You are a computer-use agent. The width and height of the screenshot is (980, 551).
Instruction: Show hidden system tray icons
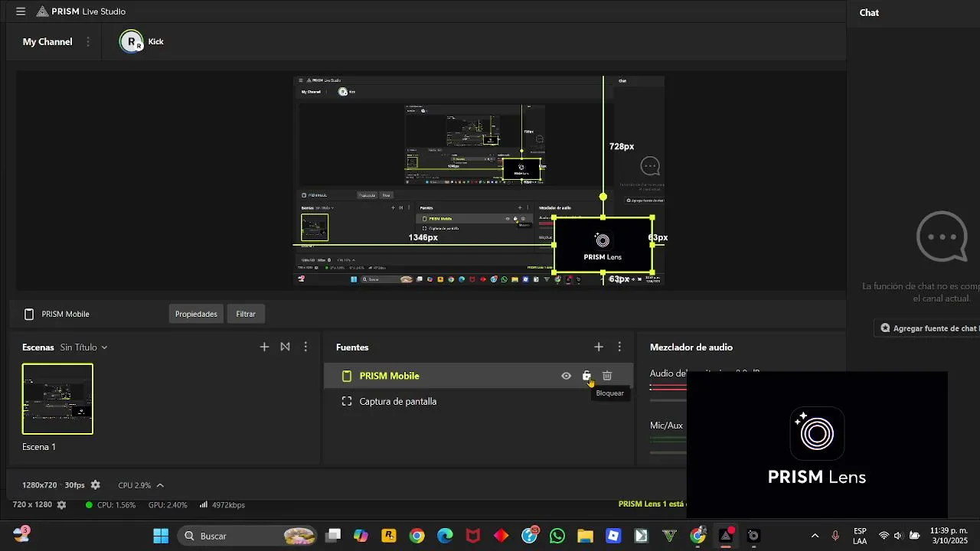click(x=815, y=536)
